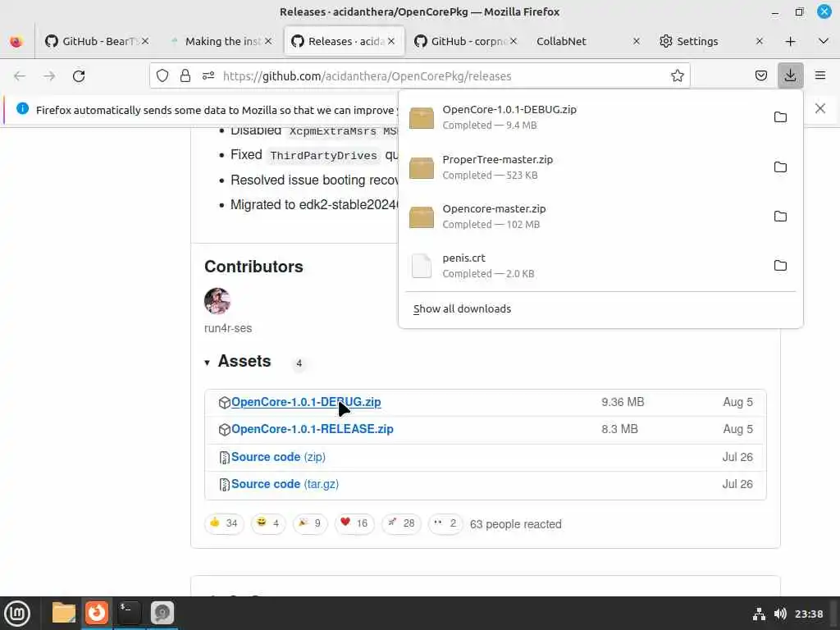This screenshot has height=630, width=840.
Task: Open tracking protection shield icon
Action: click(x=162, y=75)
